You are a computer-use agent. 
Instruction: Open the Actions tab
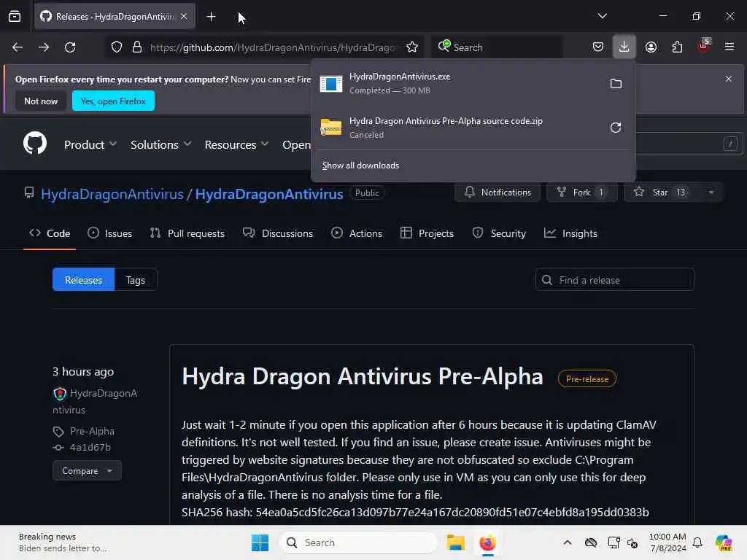[357, 233]
